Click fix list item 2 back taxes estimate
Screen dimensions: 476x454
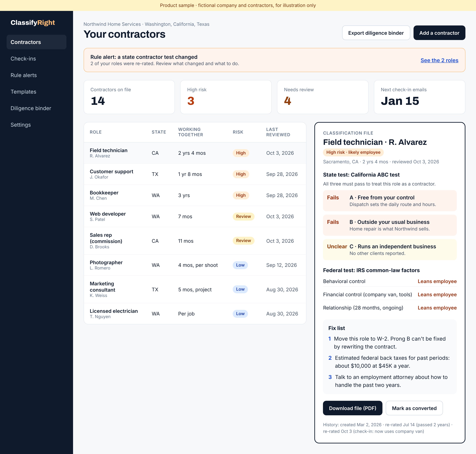tap(390, 362)
